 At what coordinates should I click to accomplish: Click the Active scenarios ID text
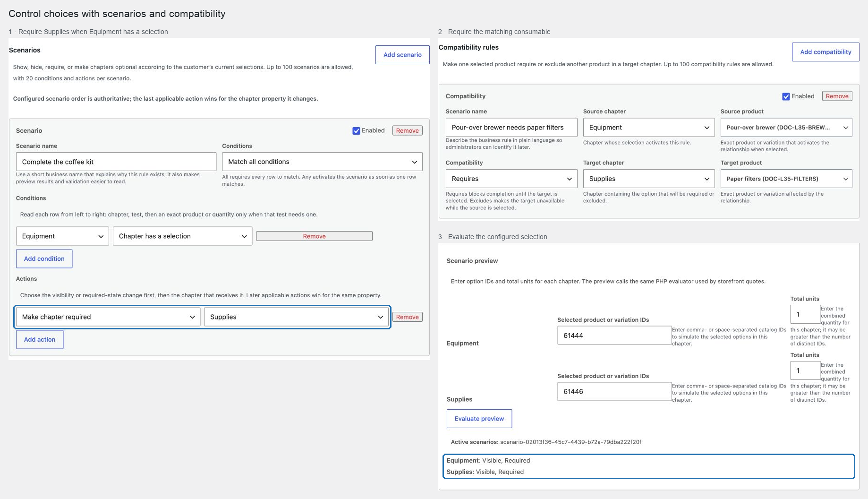pyautogui.click(x=570, y=442)
